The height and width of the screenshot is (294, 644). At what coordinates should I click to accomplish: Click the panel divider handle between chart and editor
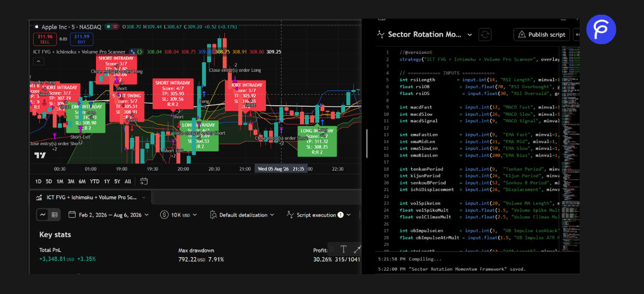coord(367,142)
